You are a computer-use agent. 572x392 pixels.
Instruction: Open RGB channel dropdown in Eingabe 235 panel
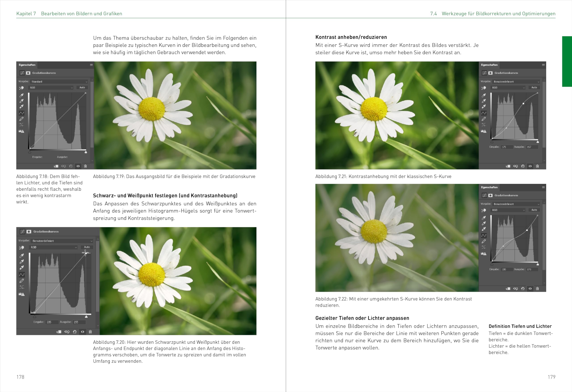click(53, 247)
